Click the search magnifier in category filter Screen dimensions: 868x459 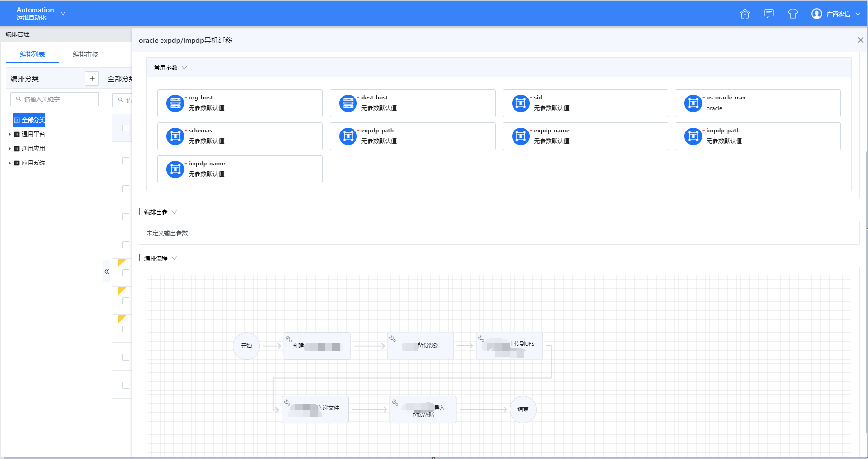(19, 99)
